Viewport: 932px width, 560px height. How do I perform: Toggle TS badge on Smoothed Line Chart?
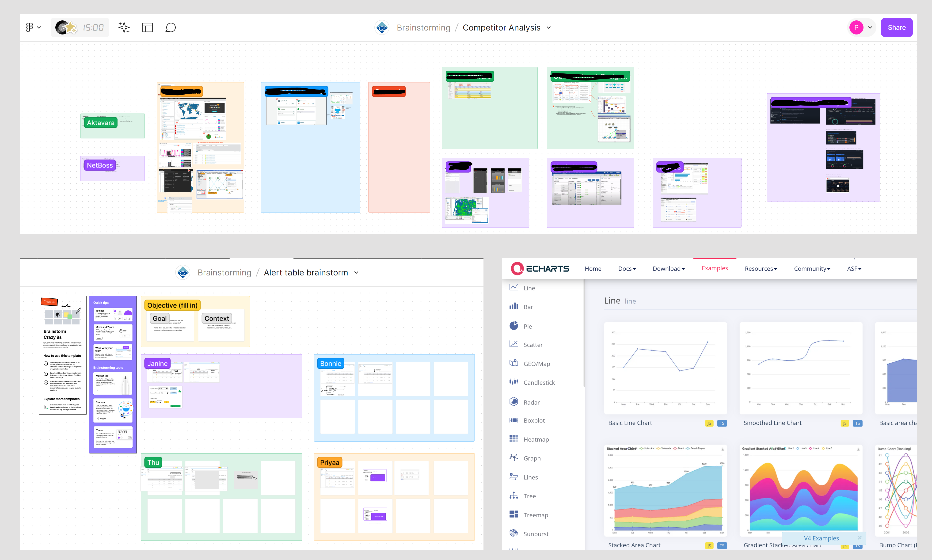point(857,423)
